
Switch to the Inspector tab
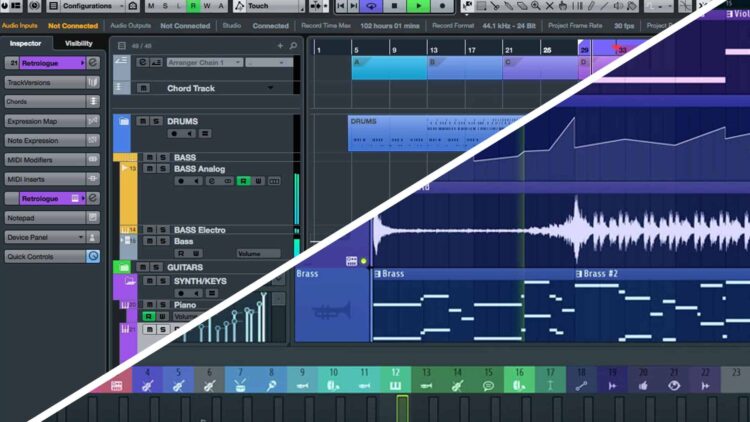click(x=25, y=43)
